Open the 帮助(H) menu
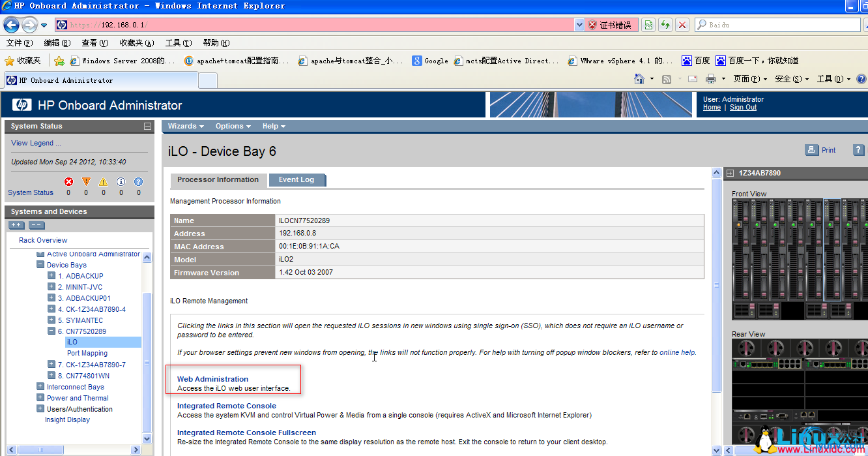The height and width of the screenshot is (456, 868). click(216, 43)
